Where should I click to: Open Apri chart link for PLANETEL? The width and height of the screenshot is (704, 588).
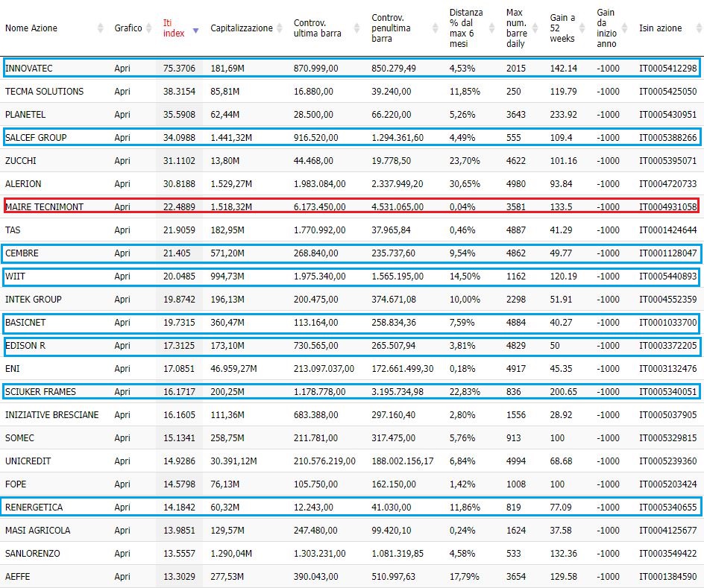tap(122, 114)
